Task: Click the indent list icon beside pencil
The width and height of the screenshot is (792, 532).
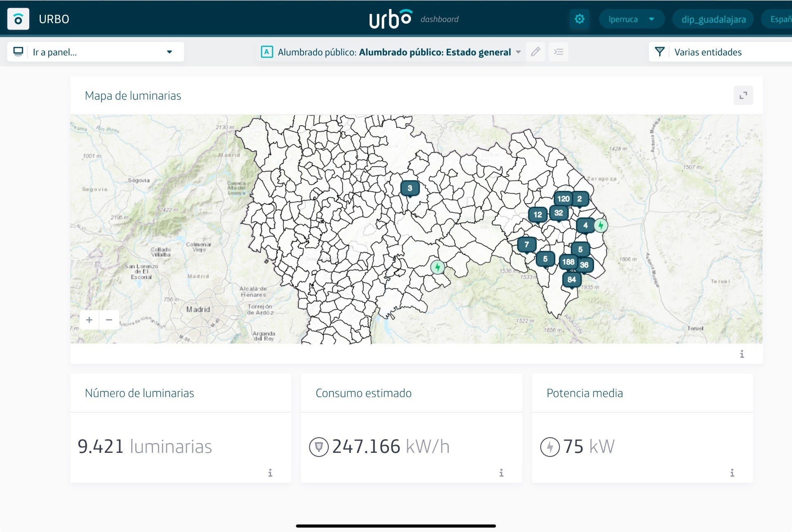Action: click(x=559, y=52)
